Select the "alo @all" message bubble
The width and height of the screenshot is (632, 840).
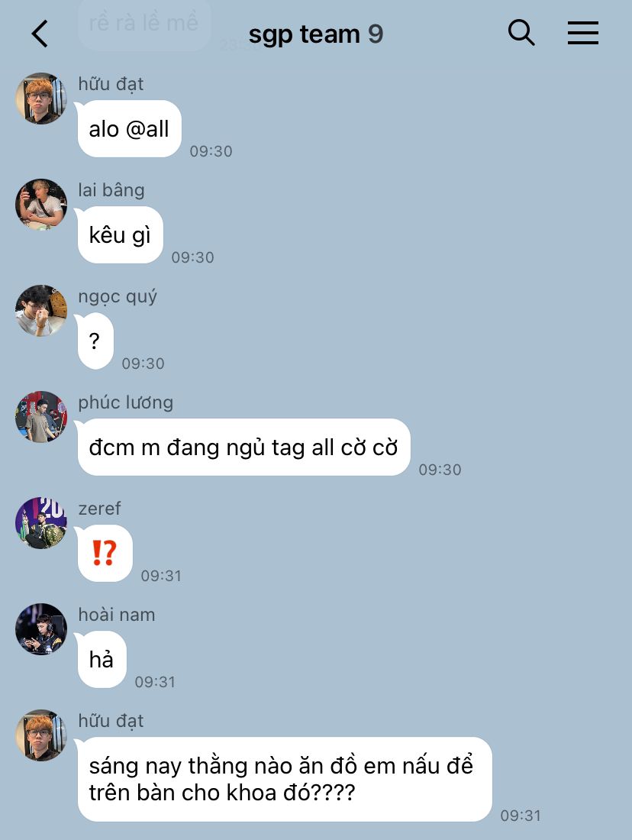pos(129,128)
